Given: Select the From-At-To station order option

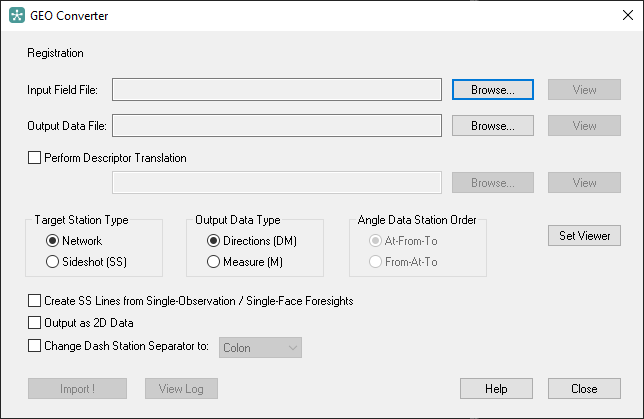Looking at the screenshot, I should [375, 262].
